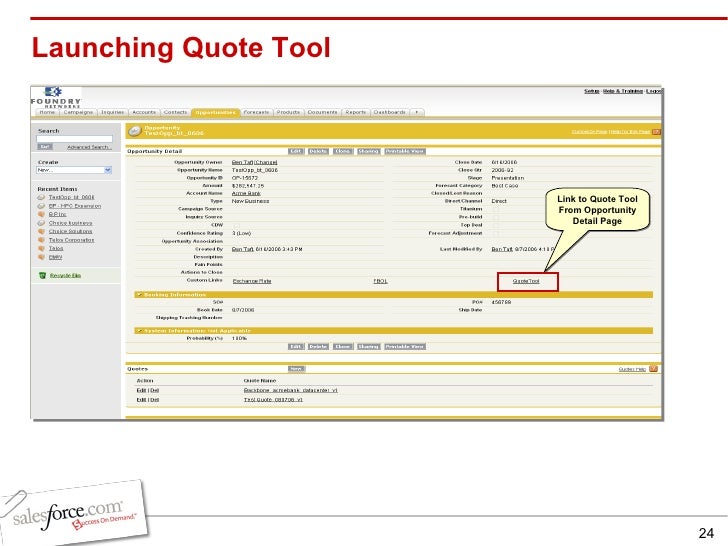Click the top Printable View button
The image size is (728, 546).
(x=405, y=151)
